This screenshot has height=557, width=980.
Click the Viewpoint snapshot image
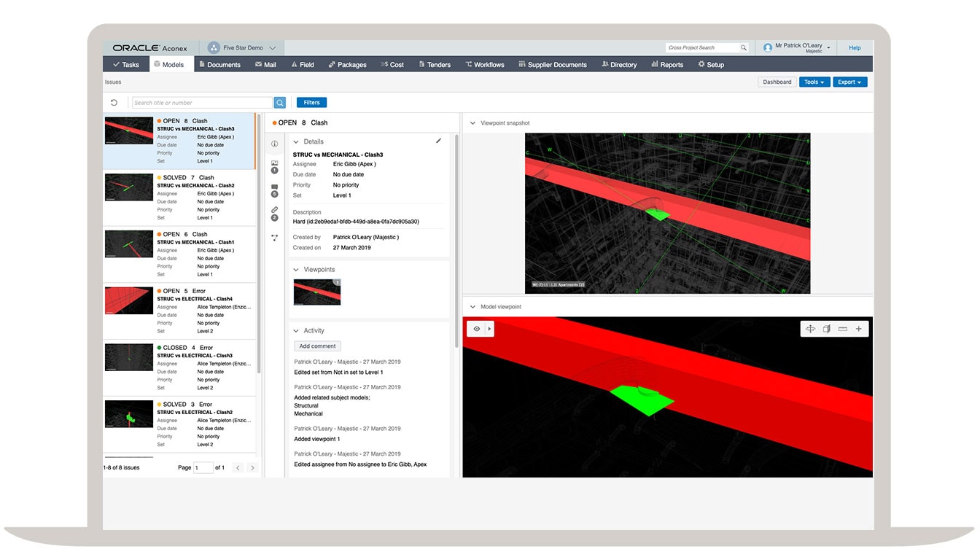667,213
